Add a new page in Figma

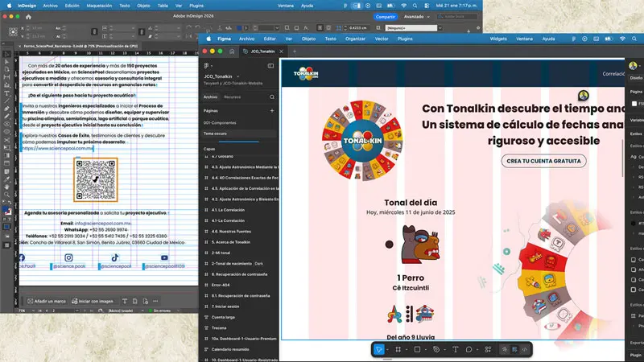pos(272,111)
